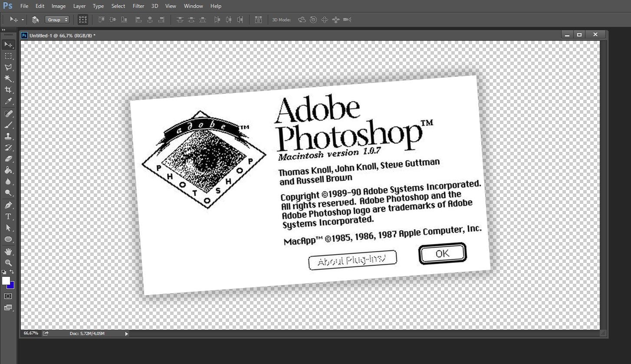Viewport: 631px width, 364px height.
Task: Distribute left edges of layers
Action: [x=217, y=20]
